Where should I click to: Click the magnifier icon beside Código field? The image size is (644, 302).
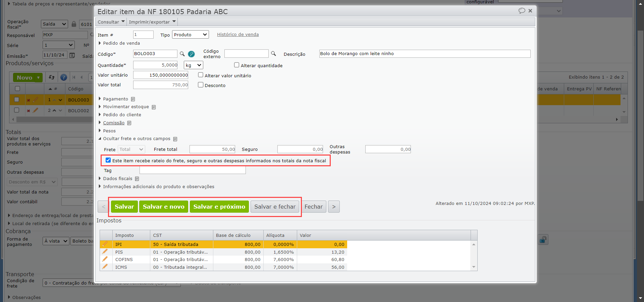click(182, 54)
